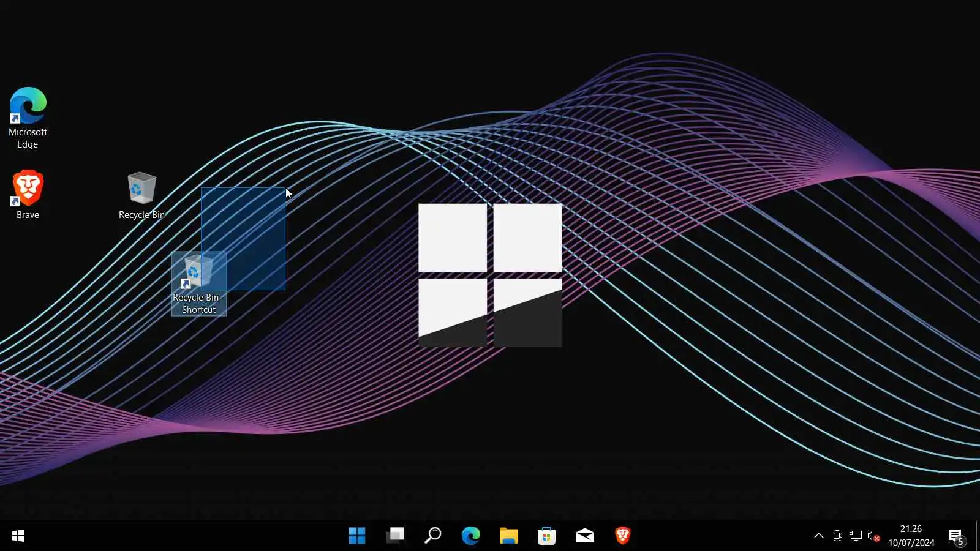This screenshot has width=980, height=551.
Task: Open Microsoft Store from the taskbar
Action: [547, 536]
